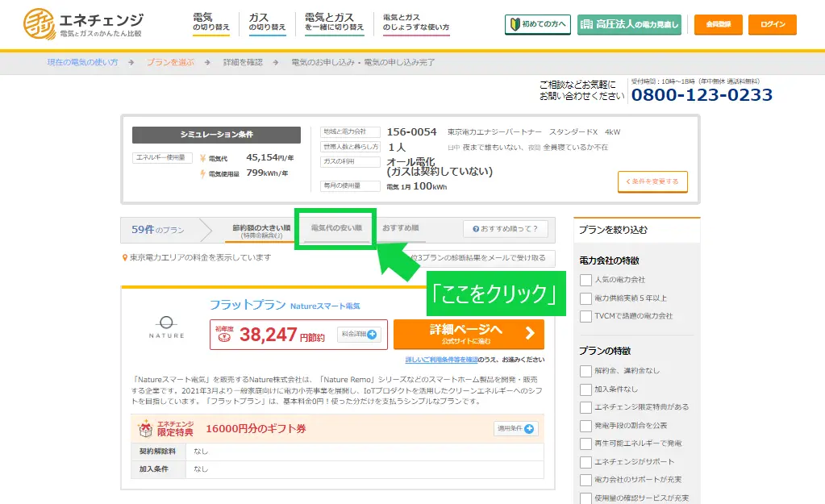Sort by おすすめ順 tab
This screenshot has width=825, height=504.
(x=400, y=227)
